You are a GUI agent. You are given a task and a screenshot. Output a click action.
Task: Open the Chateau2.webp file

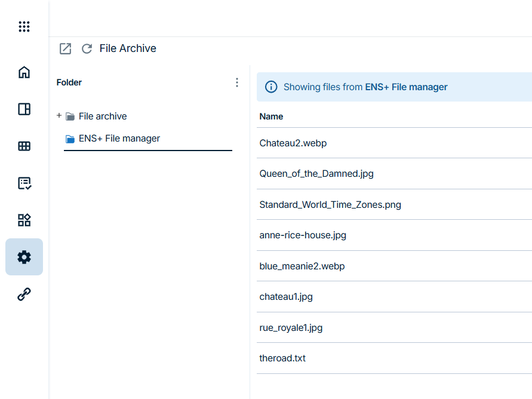coord(293,143)
